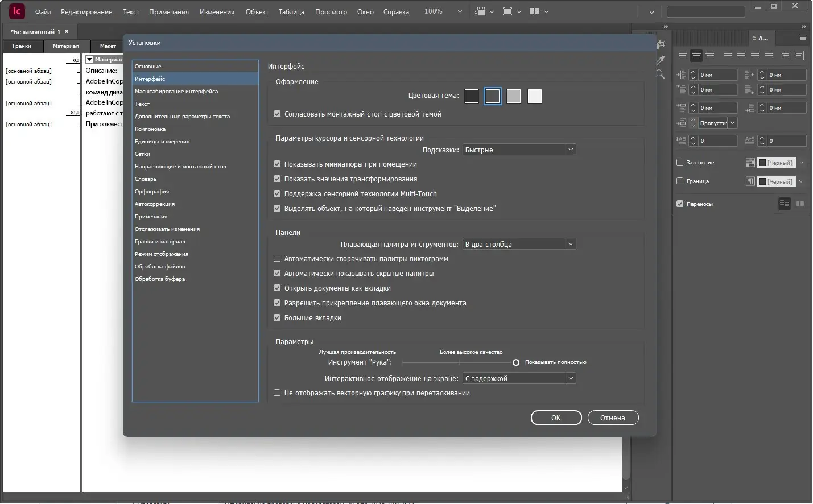This screenshot has width=813, height=504.
Task: Align paragraph towards the spine
Action: 786,56
